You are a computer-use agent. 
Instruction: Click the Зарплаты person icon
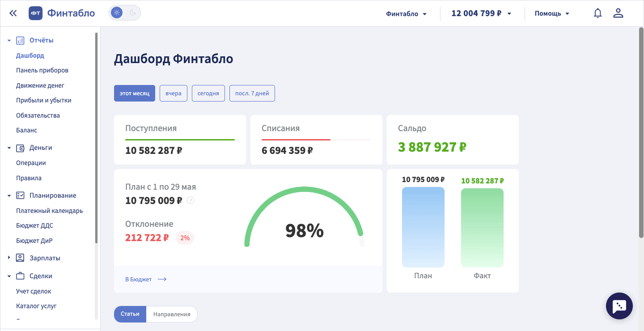tap(20, 258)
